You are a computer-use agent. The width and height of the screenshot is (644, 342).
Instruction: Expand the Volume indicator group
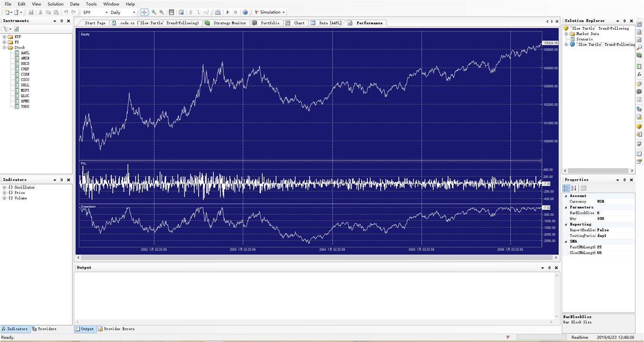pyautogui.click(x=4, y=198)
